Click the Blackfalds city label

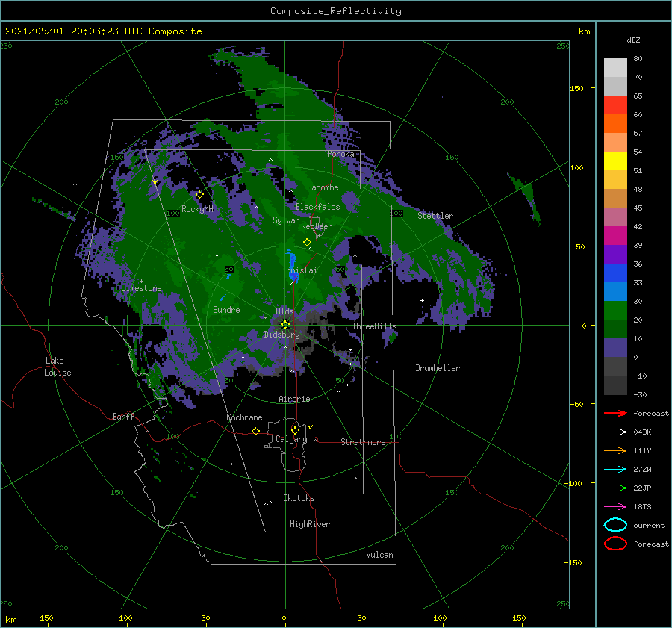click(x=317, y=207)
